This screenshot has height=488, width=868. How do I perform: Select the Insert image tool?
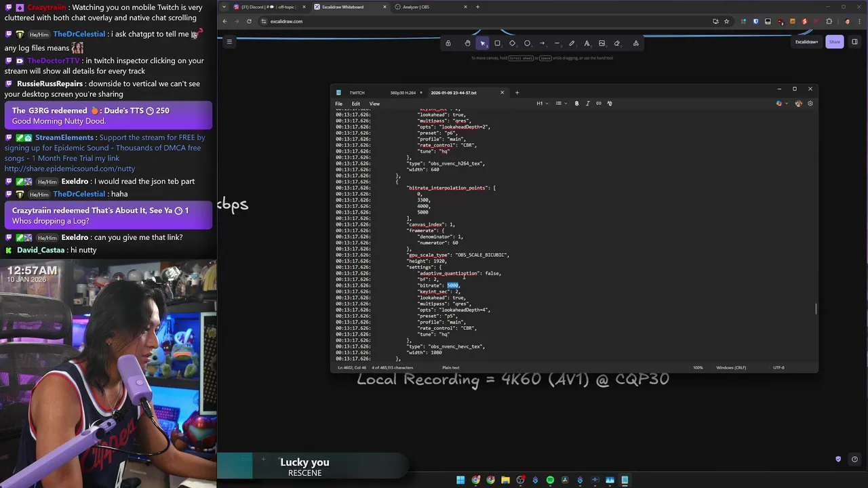[601, 43]
